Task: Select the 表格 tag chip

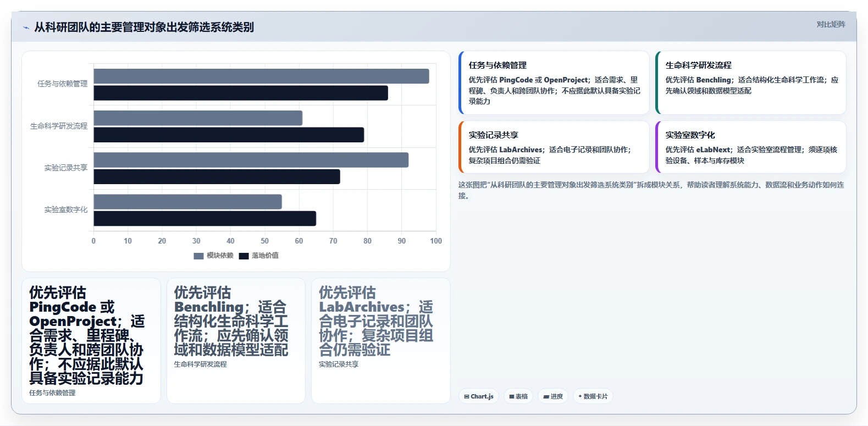Action: tap(518, 396)
